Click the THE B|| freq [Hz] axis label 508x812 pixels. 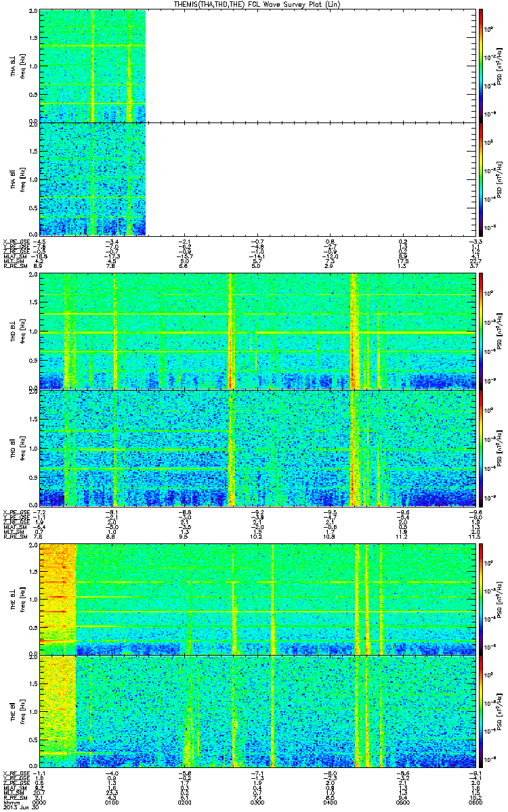pos(18,710)
